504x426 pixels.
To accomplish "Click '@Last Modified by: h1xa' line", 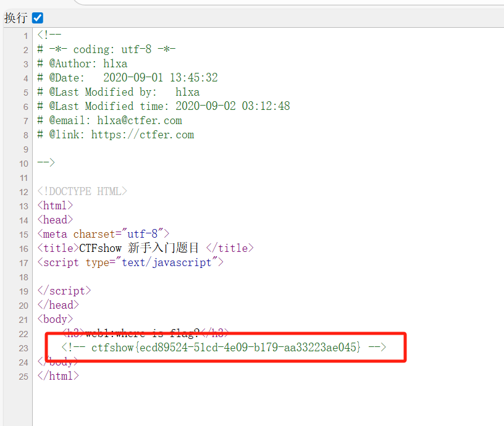I will [x=119, y=92].
